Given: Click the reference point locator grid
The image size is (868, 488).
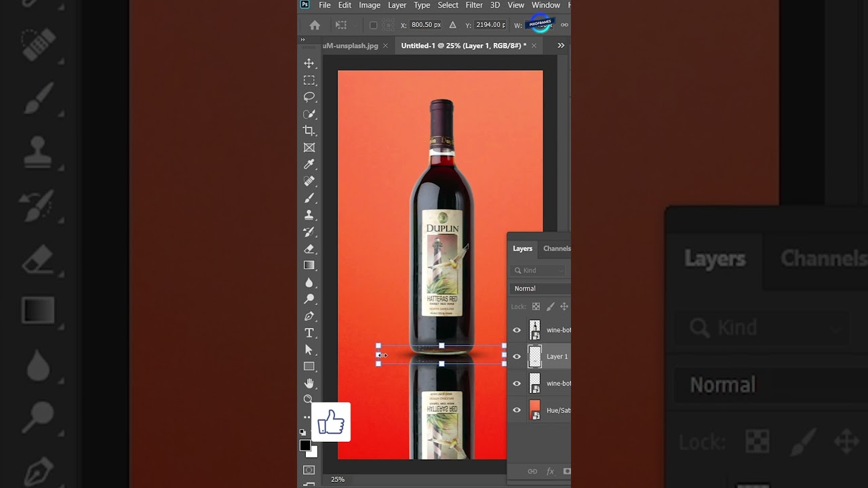Looking at the screenshot, I should tap(389, 25).
